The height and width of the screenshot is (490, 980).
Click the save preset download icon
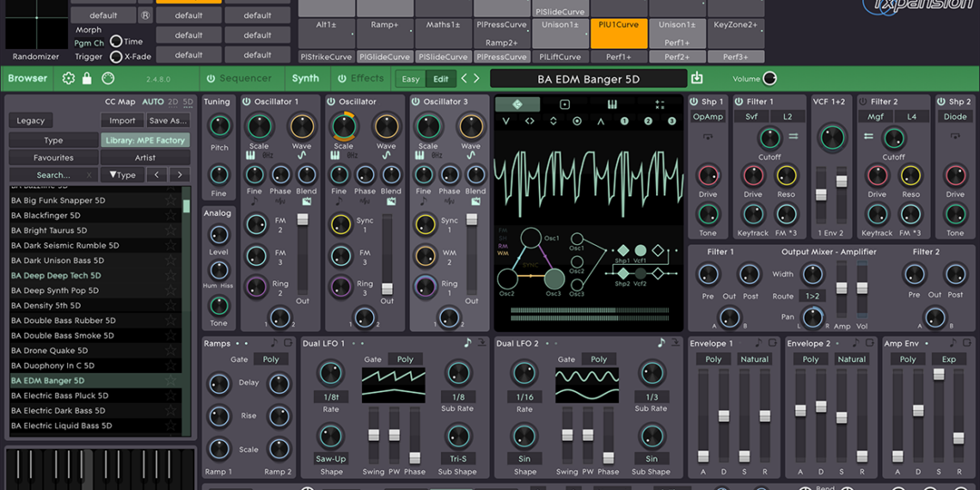point(696,79)
